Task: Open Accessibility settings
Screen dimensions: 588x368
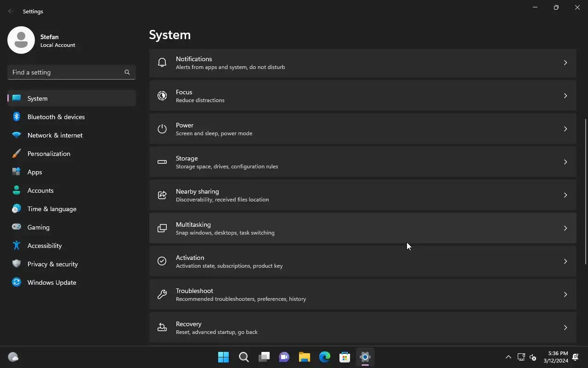Action: click(x=72, y=246)
